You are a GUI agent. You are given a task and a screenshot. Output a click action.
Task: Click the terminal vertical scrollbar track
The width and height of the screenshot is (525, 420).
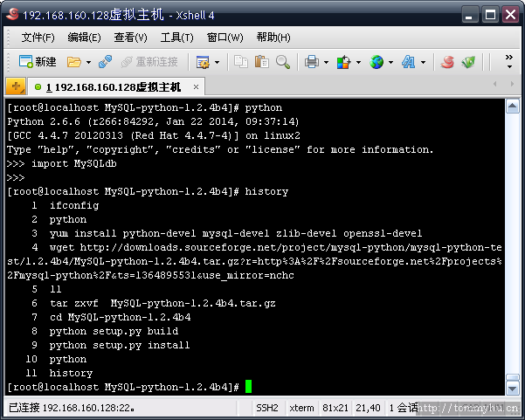click(x=513, y=244)
